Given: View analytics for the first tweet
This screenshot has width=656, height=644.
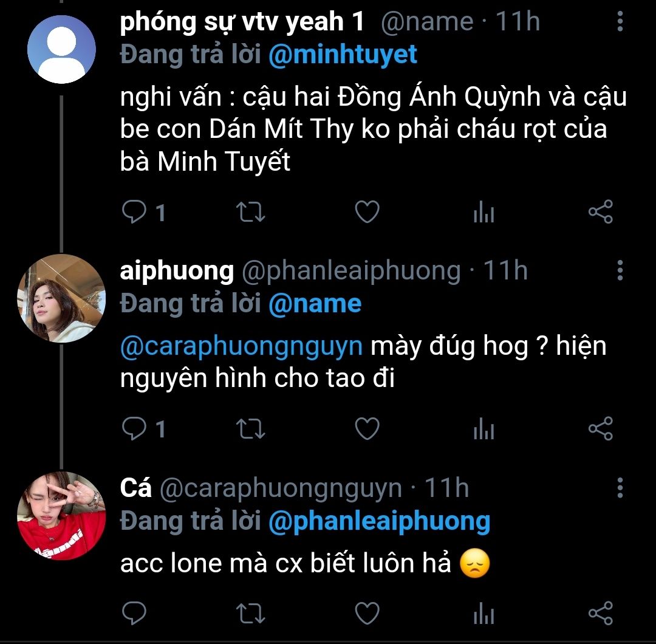Looking at the screenshot, I should (483, 213).
